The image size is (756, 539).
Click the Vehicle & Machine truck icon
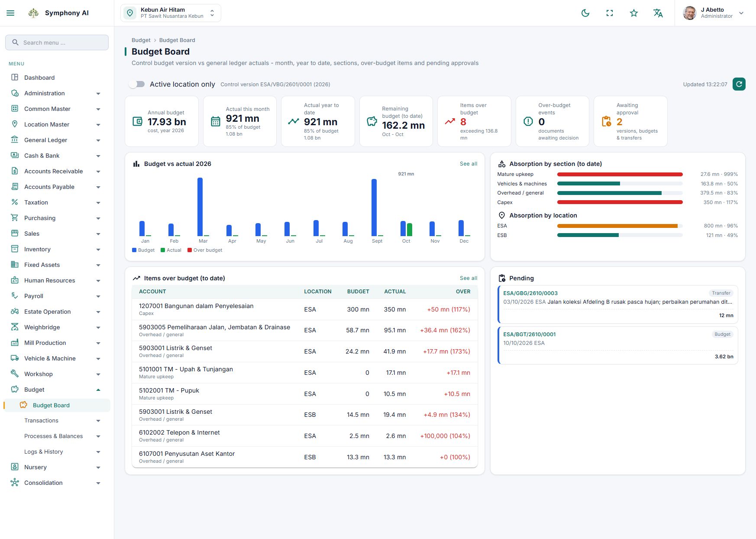tap(15, 358)
